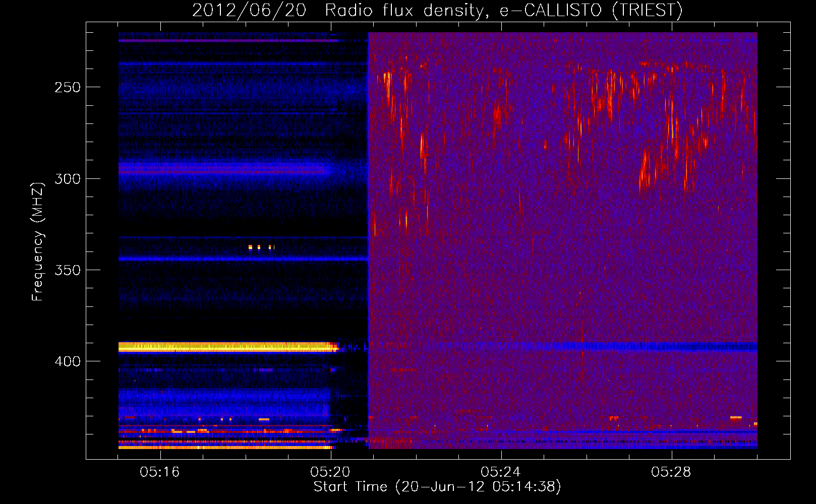Viewport: 816px width, 504px height.
Task: Click the 400 frequency tick label
Action: click(68, 361)
